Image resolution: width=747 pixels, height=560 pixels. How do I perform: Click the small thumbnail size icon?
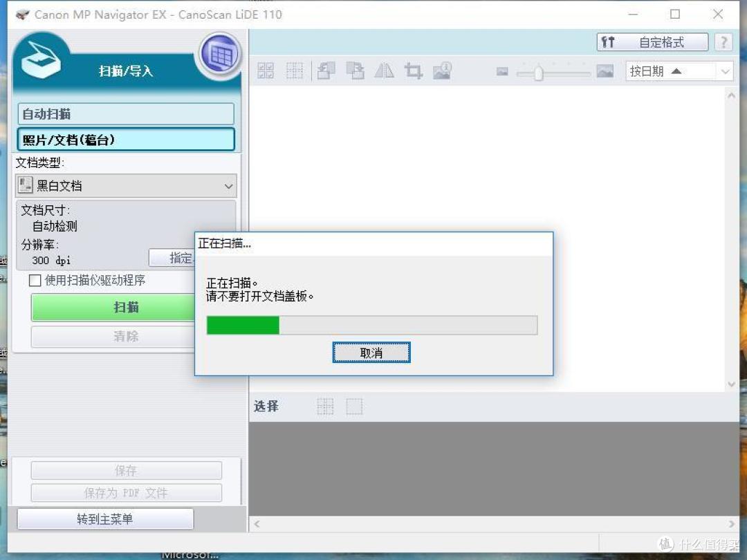click(x=502, y=71)
